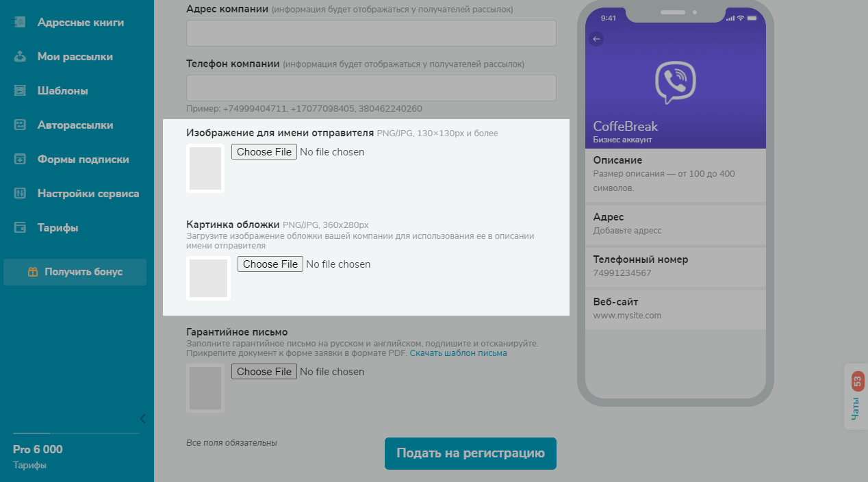
Task: Click the Templates sidebar icon
Action: click(20, 90)
